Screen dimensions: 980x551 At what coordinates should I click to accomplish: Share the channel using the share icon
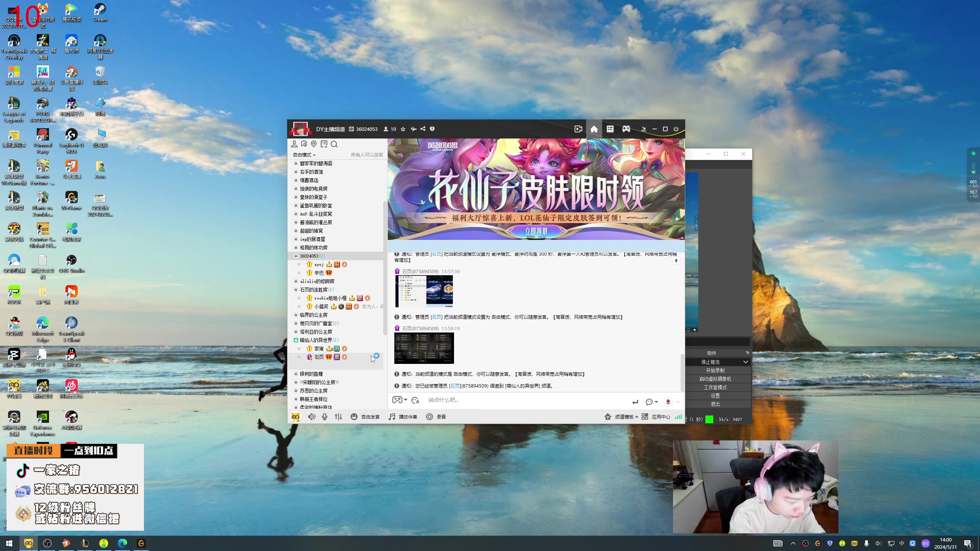(x=423, y=129)
